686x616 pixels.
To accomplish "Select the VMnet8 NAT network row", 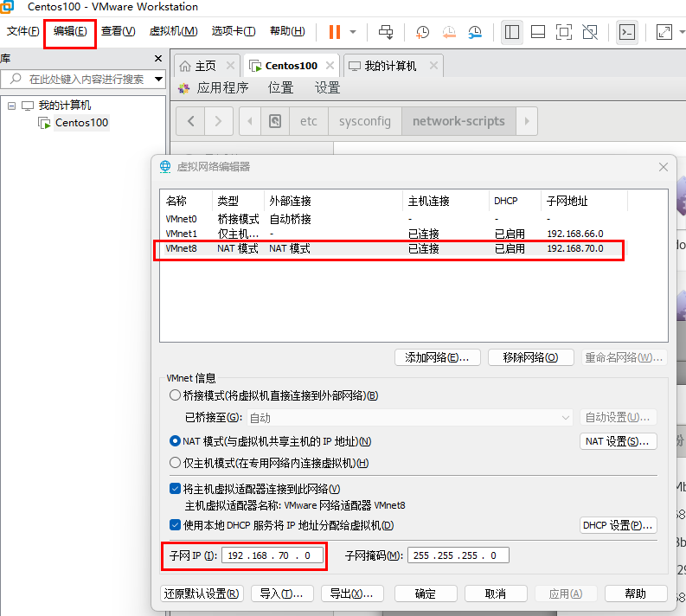I will click(392, 248).
